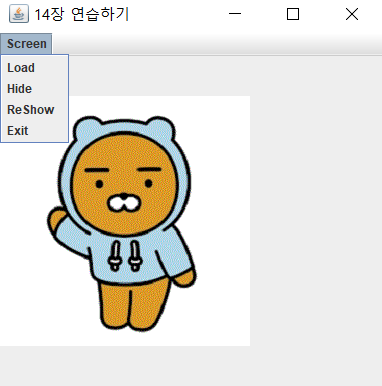This screenshot has height=386, width=382.
Task: Minimize the 14장 연습하기 window
Action: (235, 14)
